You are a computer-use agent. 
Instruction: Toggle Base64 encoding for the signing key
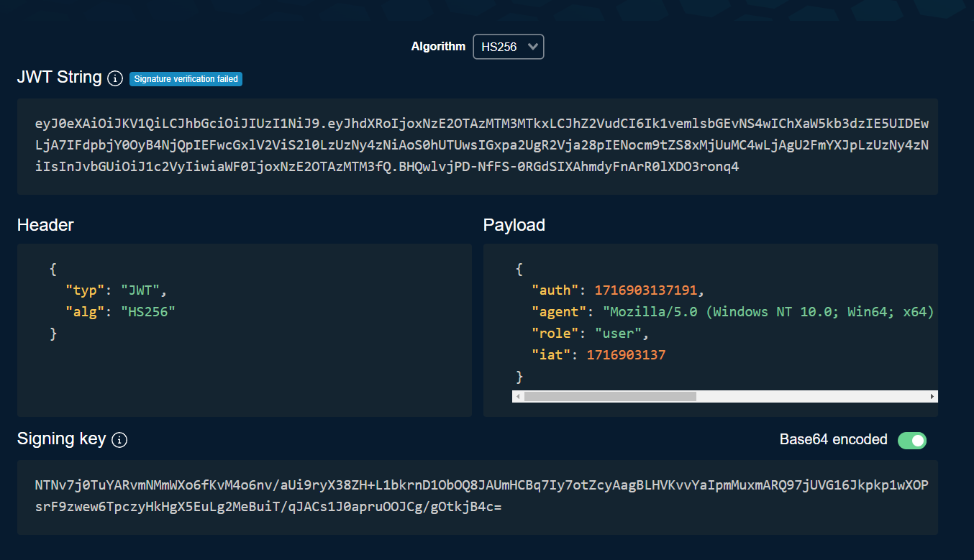(x=911, y=440)
